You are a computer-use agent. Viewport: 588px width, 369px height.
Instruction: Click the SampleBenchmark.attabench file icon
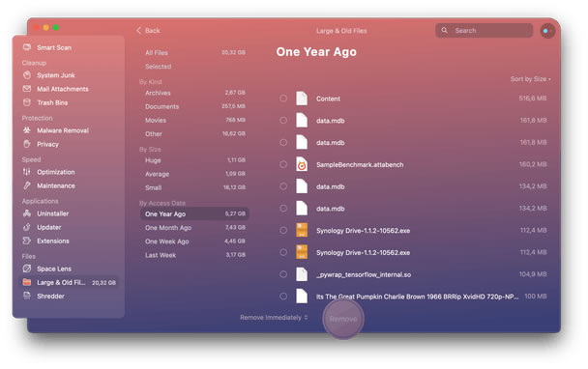pos(302,164)
